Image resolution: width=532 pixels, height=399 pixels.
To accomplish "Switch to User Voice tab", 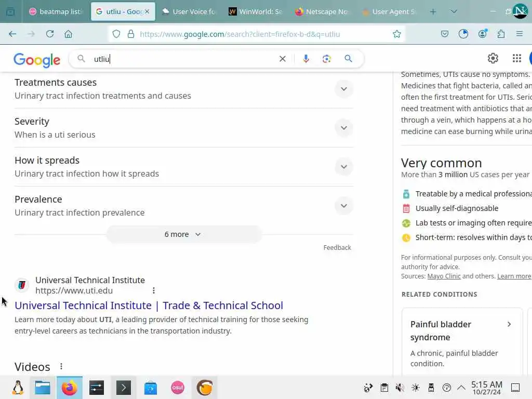I will pyautogui.click(x=189, y=11).
